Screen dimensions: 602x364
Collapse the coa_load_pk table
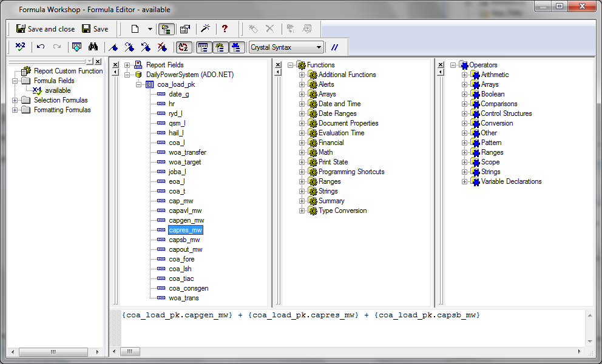tap(138, 84)
